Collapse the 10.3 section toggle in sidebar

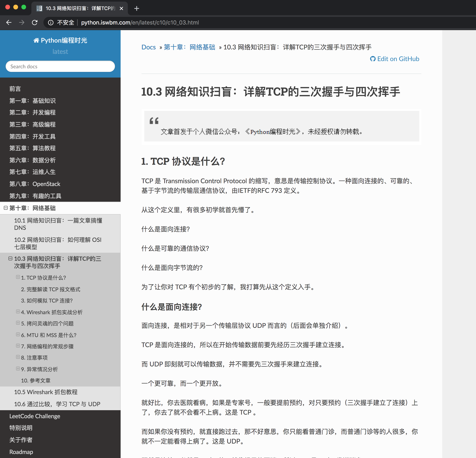click(x=10, y=259)
